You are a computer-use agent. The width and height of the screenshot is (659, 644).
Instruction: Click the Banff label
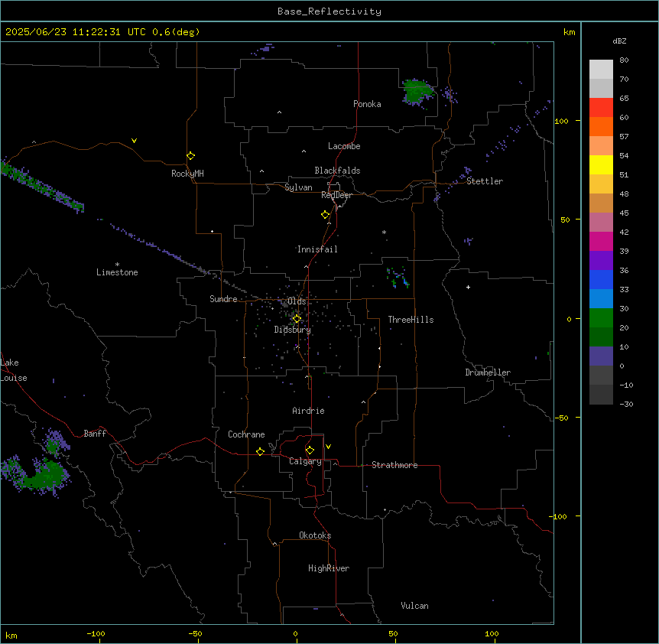click(x=95, y=434)
